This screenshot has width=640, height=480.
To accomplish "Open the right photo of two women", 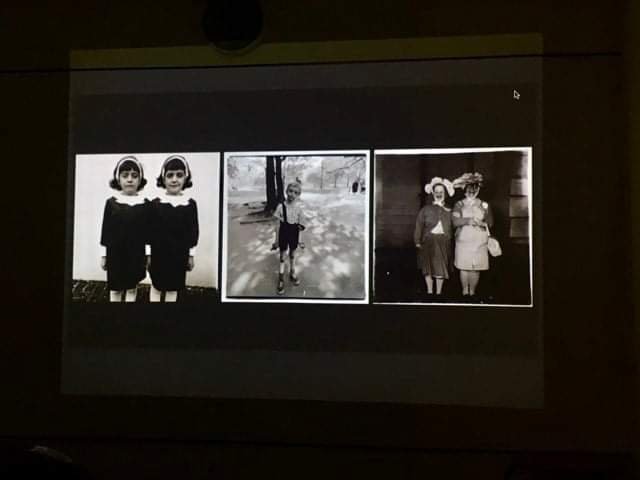I will [x=452, y=226].
